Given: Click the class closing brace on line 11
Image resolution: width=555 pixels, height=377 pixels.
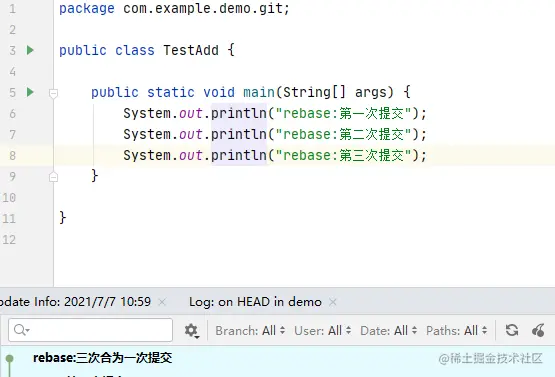Looking at the screenshot, I should tap(63, 217).
